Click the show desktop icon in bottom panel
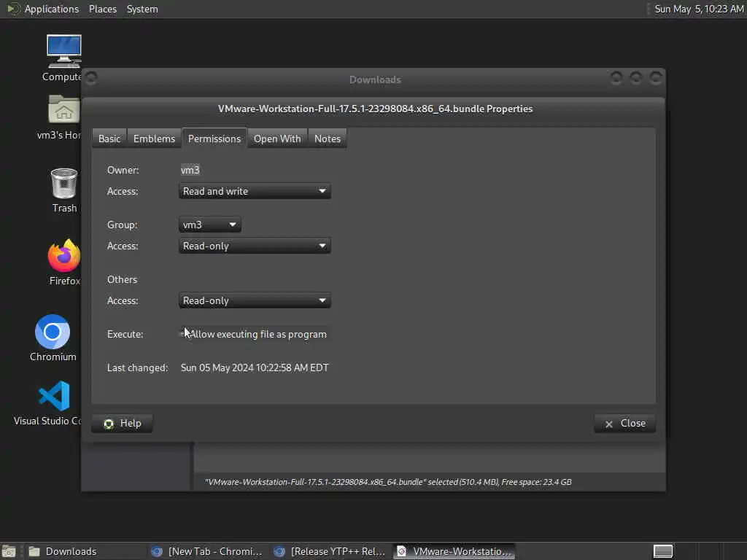The image size is (747, 560). pos(9,551)
